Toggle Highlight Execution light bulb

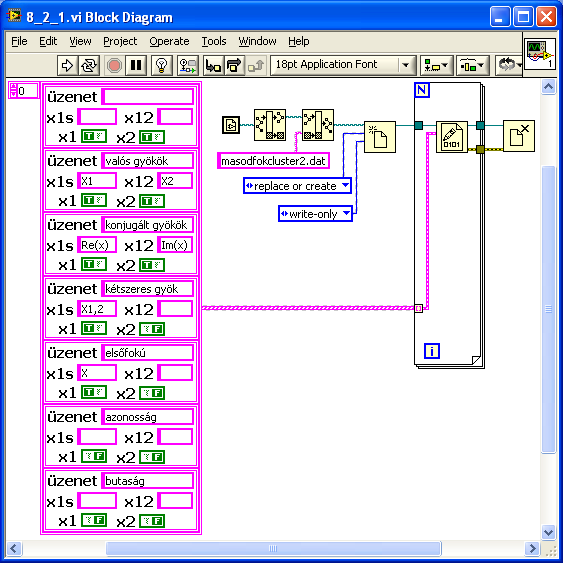point(162,65)
